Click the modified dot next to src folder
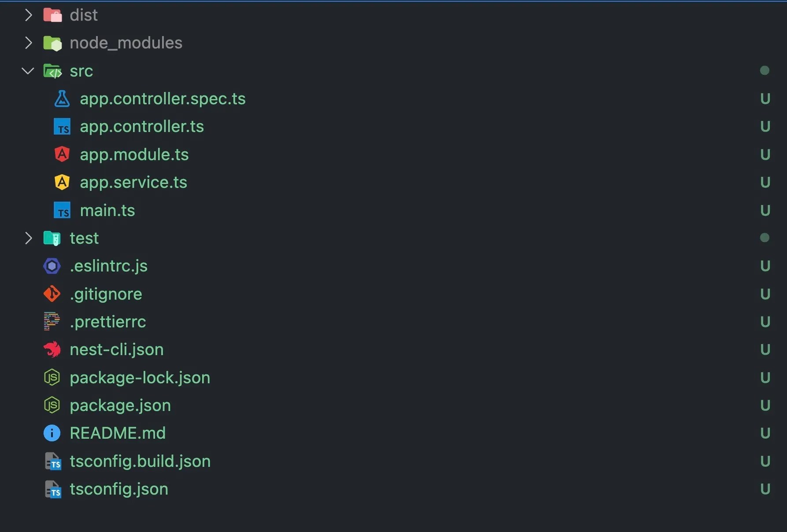This screenshot has height=532, width=787. pos(765,70)
